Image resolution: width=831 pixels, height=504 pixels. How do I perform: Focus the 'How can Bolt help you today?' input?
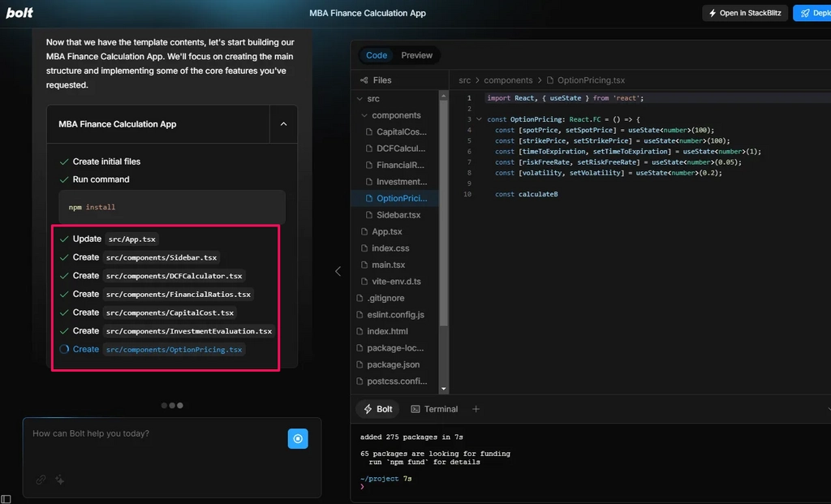coord(156,438)
